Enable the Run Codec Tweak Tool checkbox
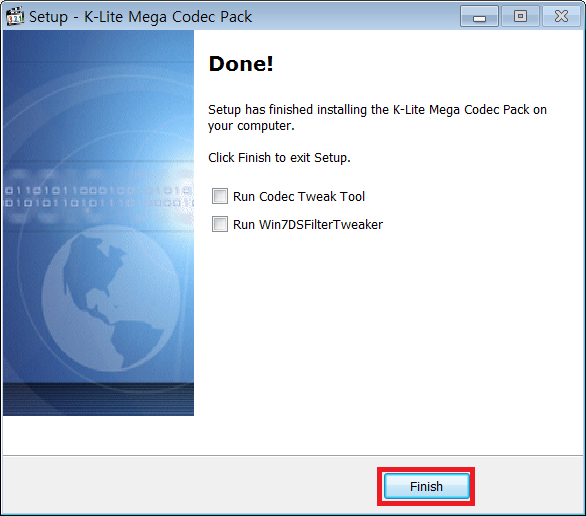Viewport: 586px width, 516px height. pyautogui.click(x=220, y=196)
